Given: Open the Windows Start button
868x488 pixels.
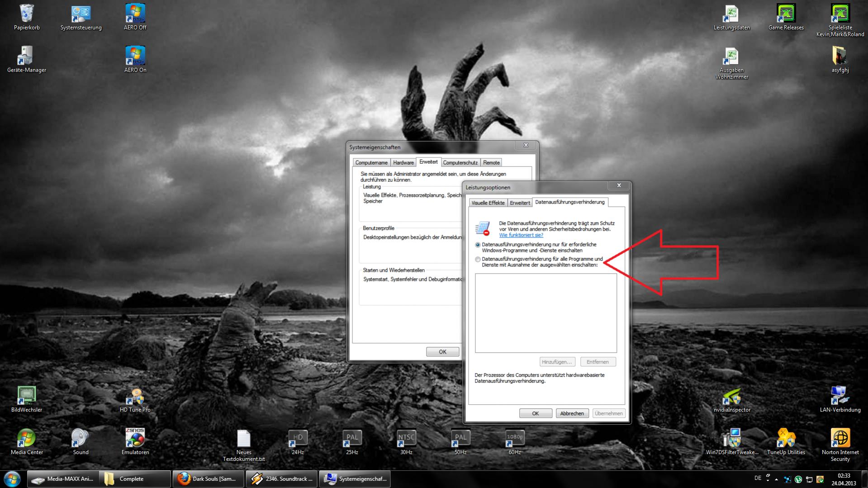Looking at the screenshot, I should (x=12, y=479).
